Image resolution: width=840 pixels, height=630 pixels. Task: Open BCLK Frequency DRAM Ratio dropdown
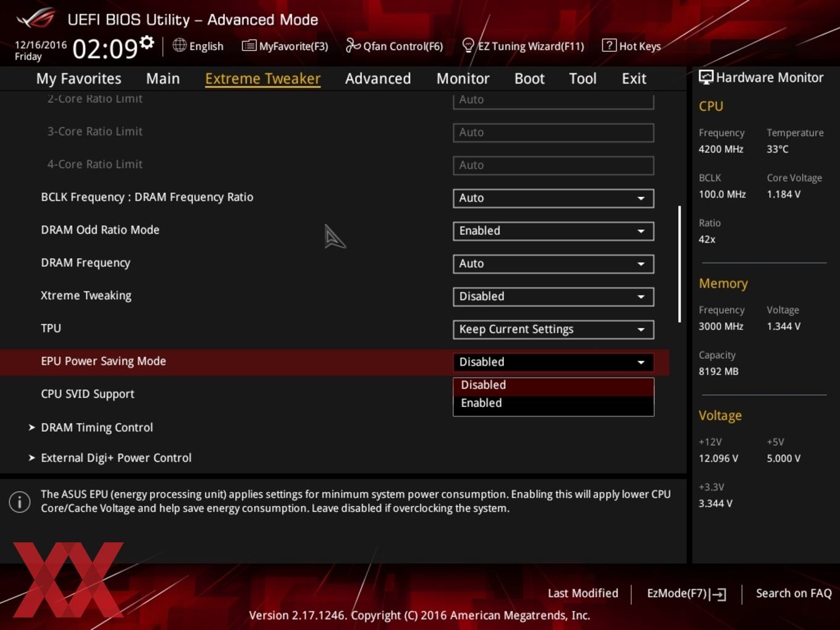tap(553, 198)
